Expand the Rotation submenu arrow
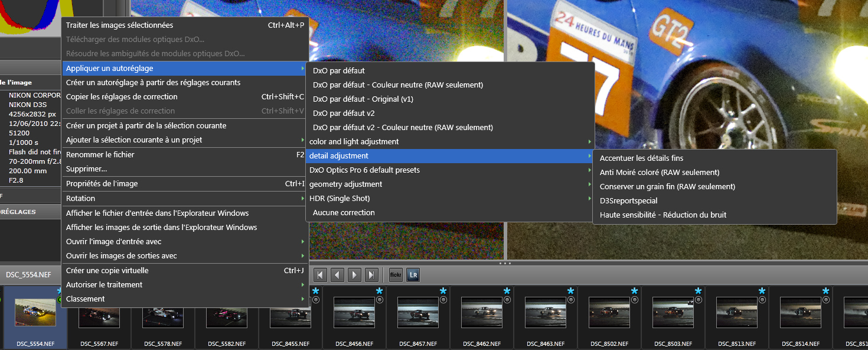 tap(303, 198)
